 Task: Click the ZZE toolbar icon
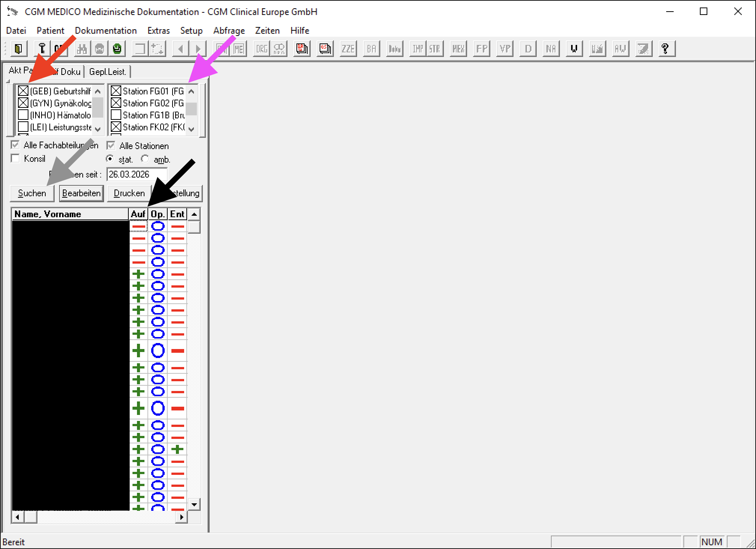(x=348, y=49)
